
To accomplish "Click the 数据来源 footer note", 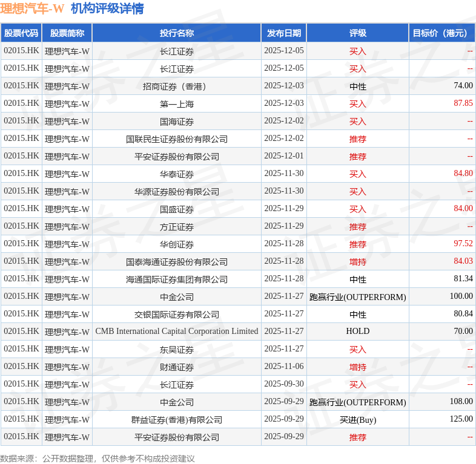I will click(97, 458).
